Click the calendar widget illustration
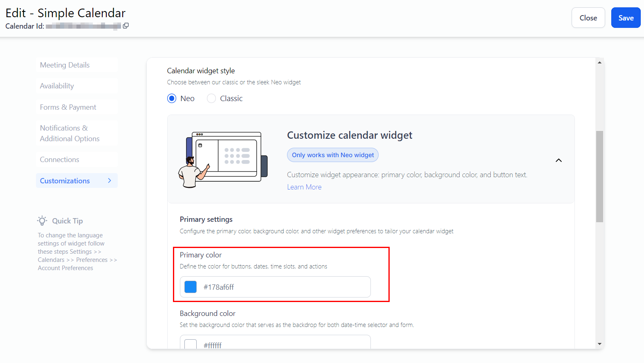 [223, 159]
